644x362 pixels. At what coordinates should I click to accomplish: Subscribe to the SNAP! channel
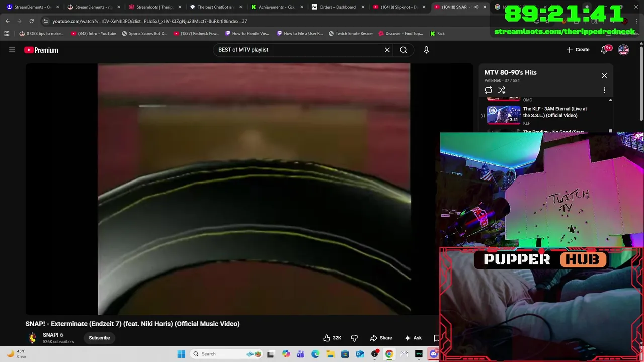(x=99, y=338)
